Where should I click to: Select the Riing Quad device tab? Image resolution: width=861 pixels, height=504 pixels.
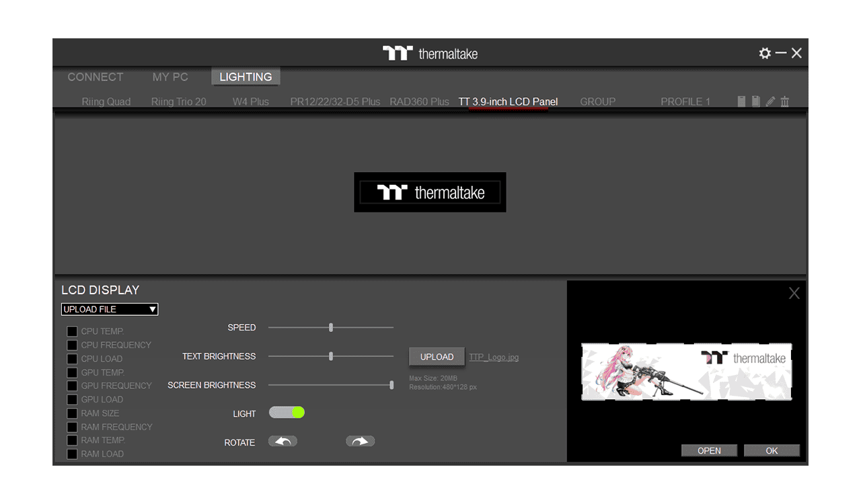[106, 101]
